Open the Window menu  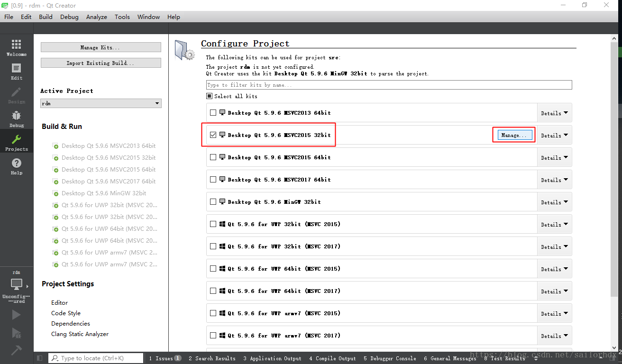[x=148, y=17]
